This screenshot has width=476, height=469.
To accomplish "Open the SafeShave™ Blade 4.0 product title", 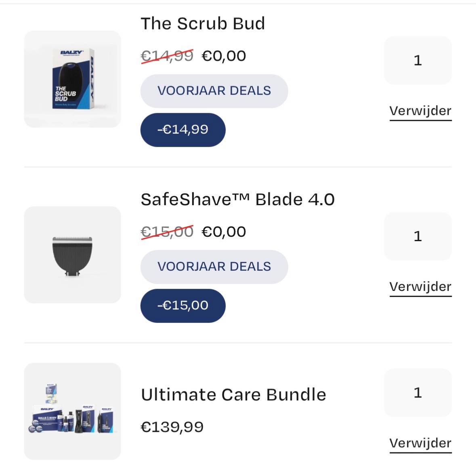I will (238, 199).
